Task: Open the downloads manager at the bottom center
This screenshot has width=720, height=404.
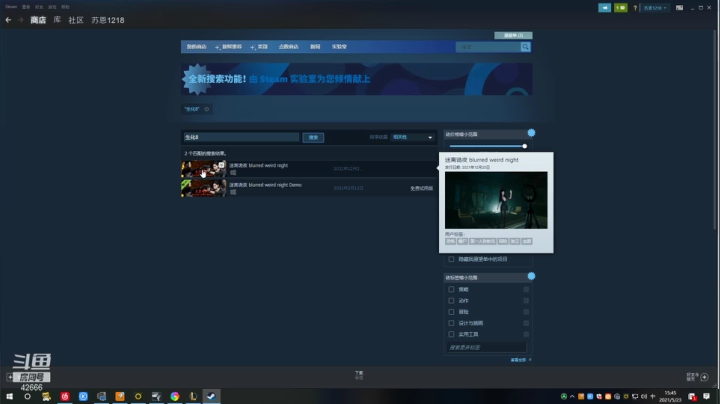Action: click(359, 375)
